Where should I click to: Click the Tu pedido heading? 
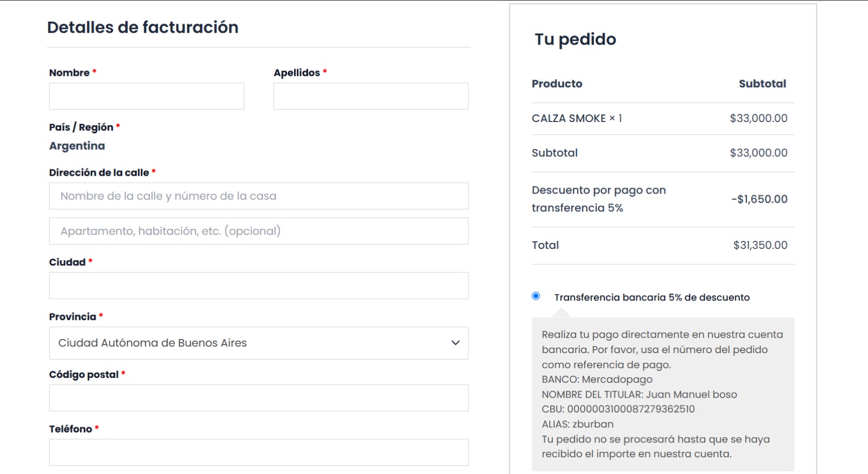pos(575,39)
